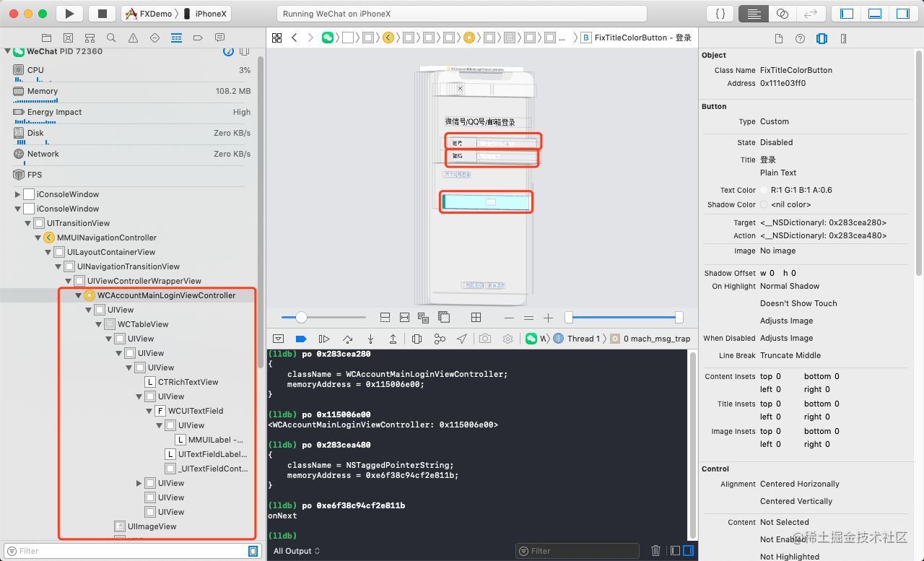Toggle the Inspectors panel visibility

(x=902, y=14)
